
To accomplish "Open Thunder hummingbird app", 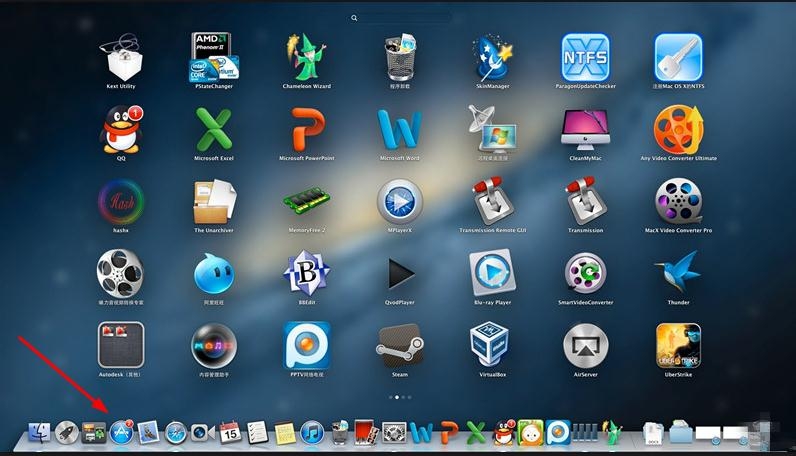I will click(x=678, y=274).
